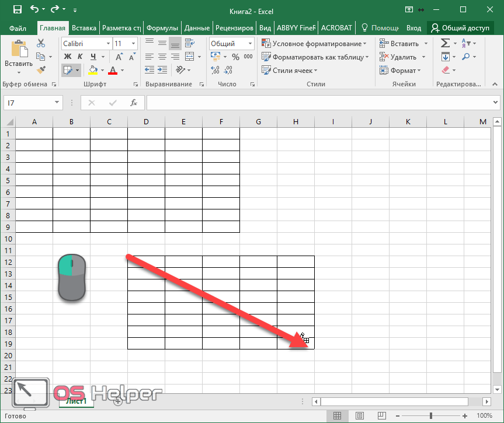Click the Save disk icon in title bar
This screenshot has height=423, width=504.
click(17, 10)
